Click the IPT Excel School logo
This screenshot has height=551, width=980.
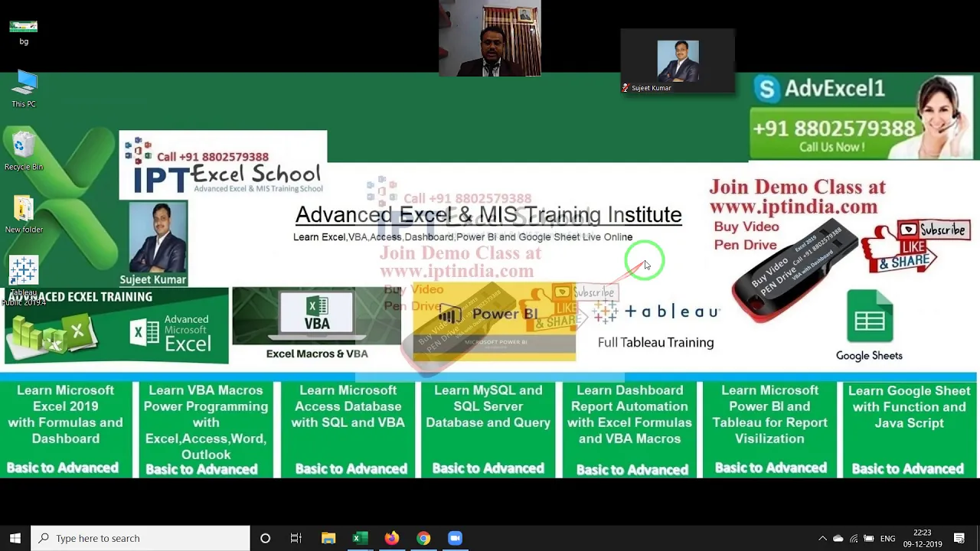223,165
